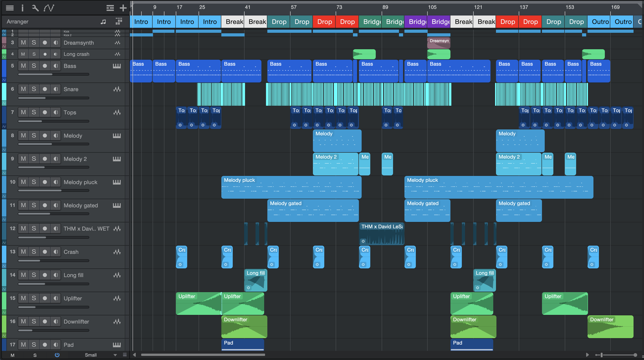
Task: Click the horizontal timeline scrollbar
Action: [x=203, y=355]
